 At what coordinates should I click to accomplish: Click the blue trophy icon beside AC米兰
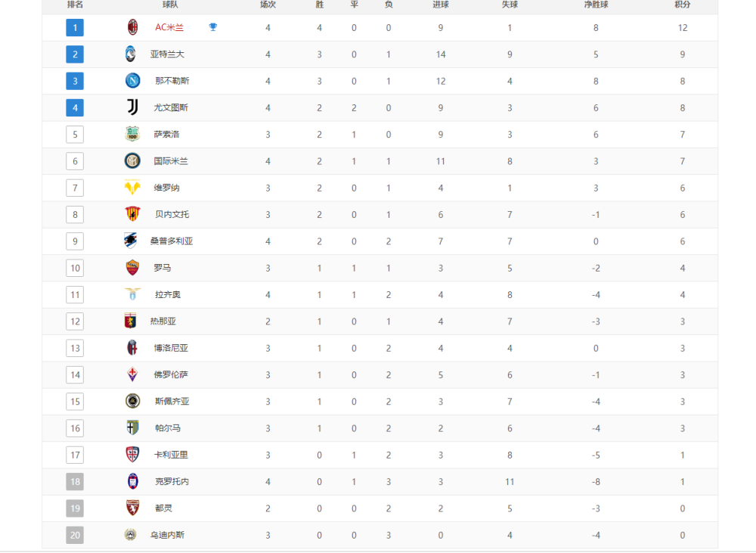click(x=212, y=27)
